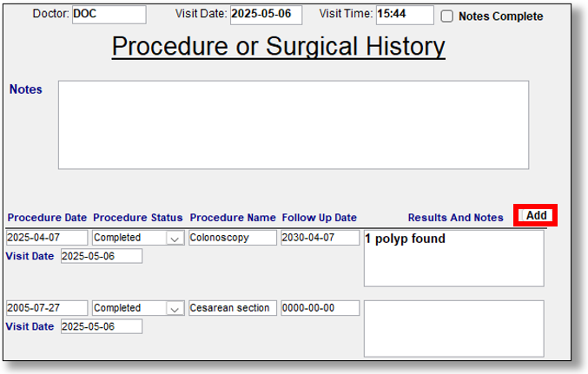Viewport: 588px width, 374px height.
Task: Select the Completed status combo box for Colonoscopy
Action: (138, 238)
